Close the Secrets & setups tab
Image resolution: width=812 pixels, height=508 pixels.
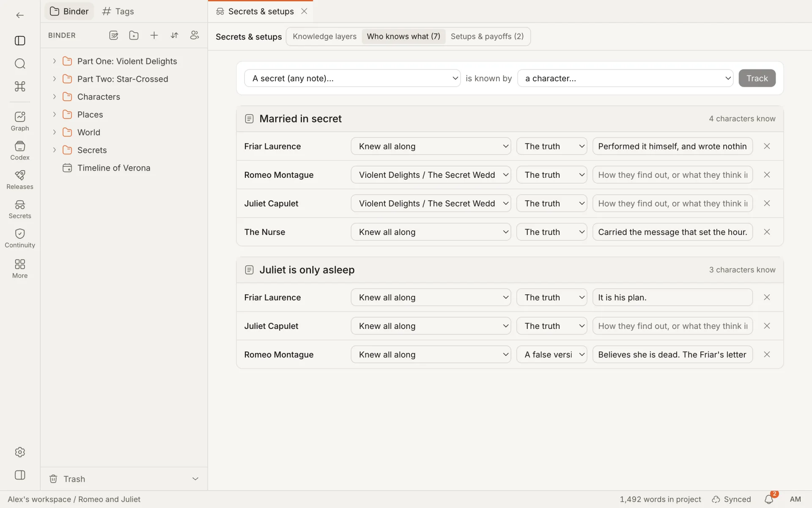click(304, 11)
